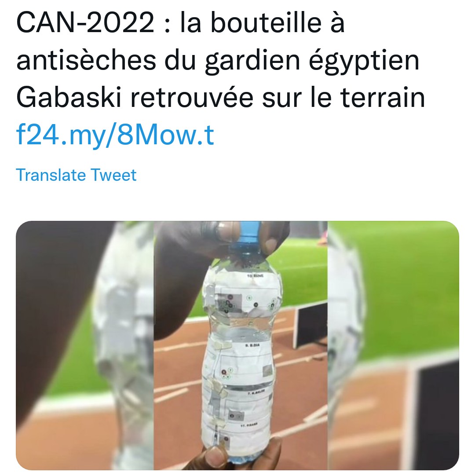Click the '10 MANE' label on bottle
Image resolution: width=475 pixels, height=476 pixels.
click(x=255, y=276)
